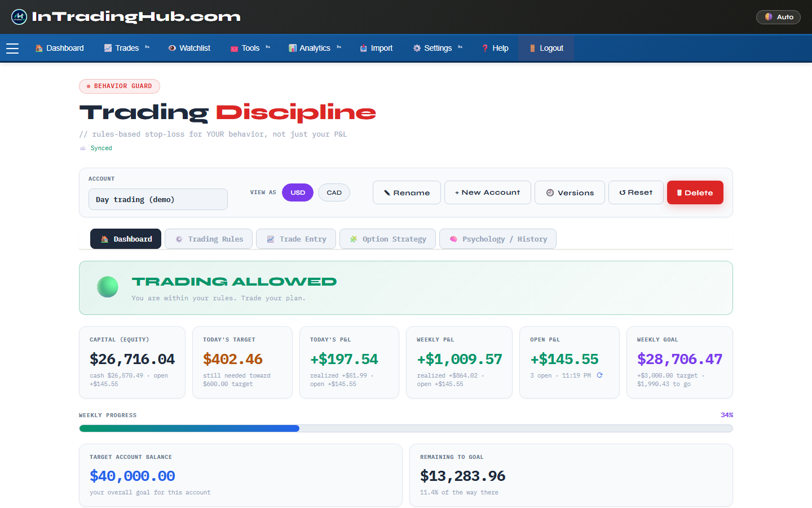Image resolution: width=812 pixels, height=508 pixels.
Task: Click the chart icon beside Trades
Action: [108, 49]
